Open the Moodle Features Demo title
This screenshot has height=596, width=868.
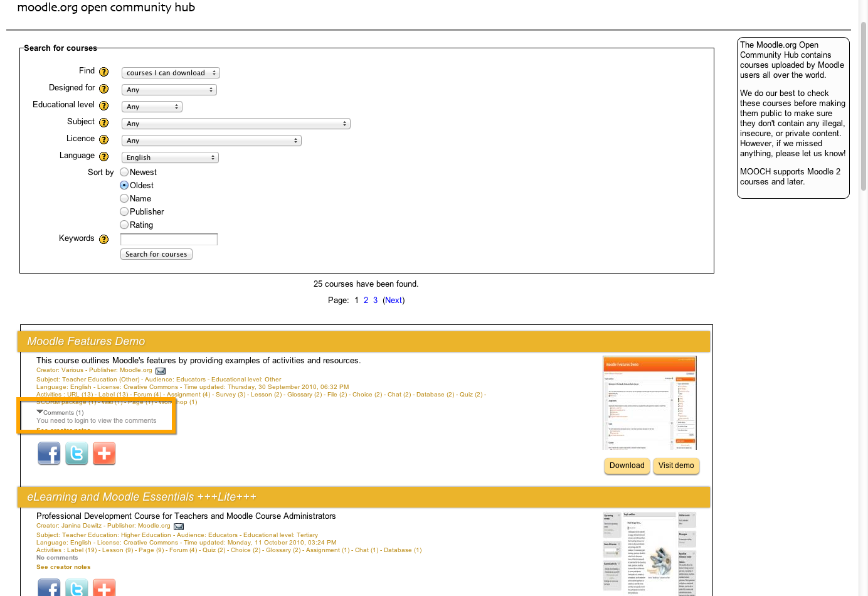[86, 341]
